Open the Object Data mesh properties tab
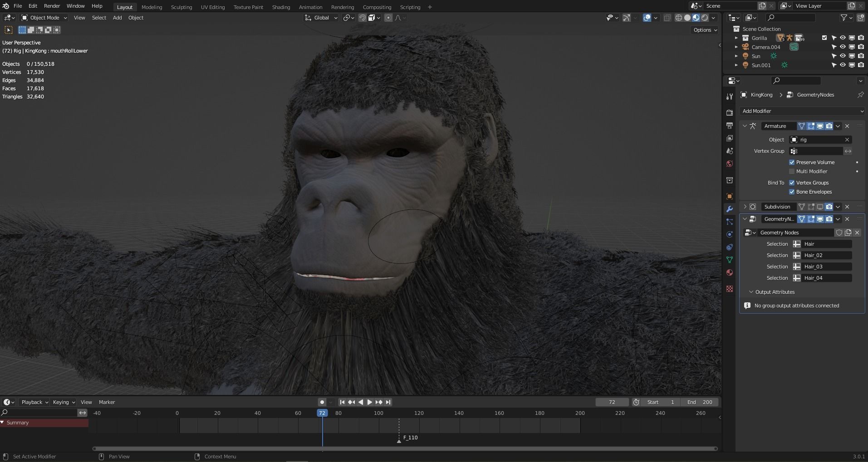868x462 pixels. click(730, 260)
